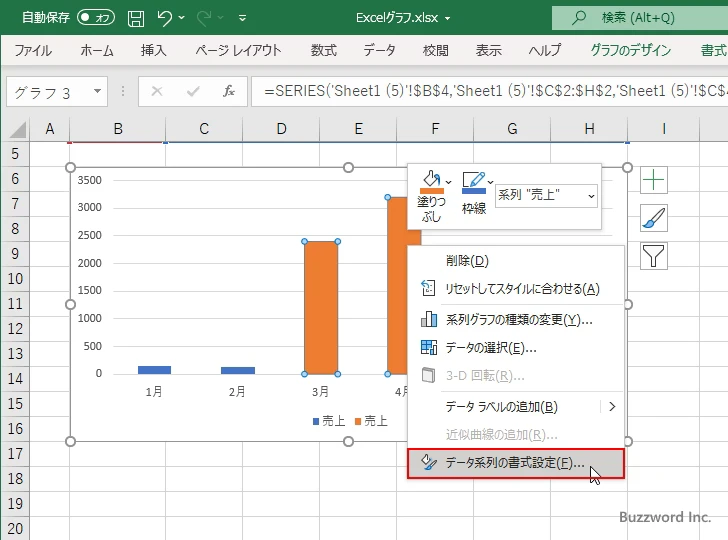This screenshot has height=540, width=728.
Task: Click the formula bar grip dots
Action: 123,91
